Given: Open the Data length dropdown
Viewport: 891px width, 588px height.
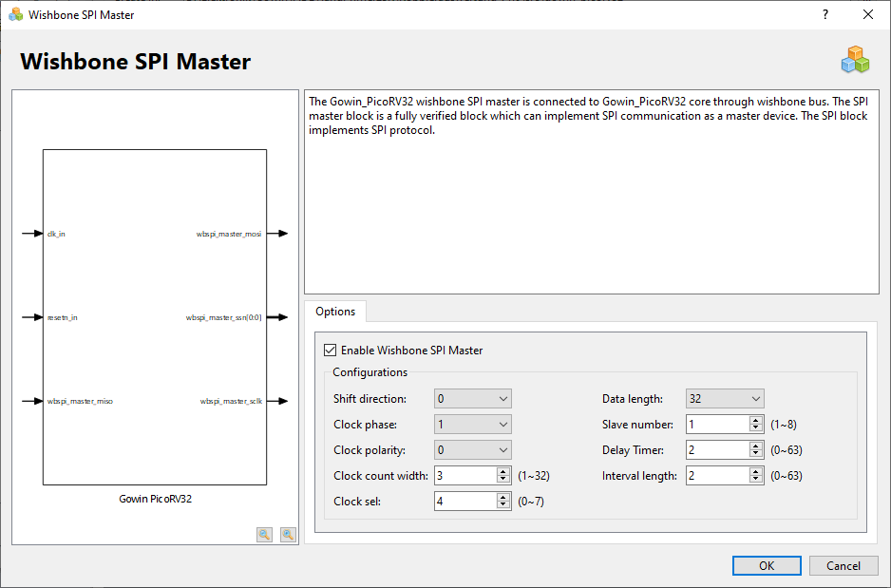Looking at the screenshot, I should coord(725,399).
